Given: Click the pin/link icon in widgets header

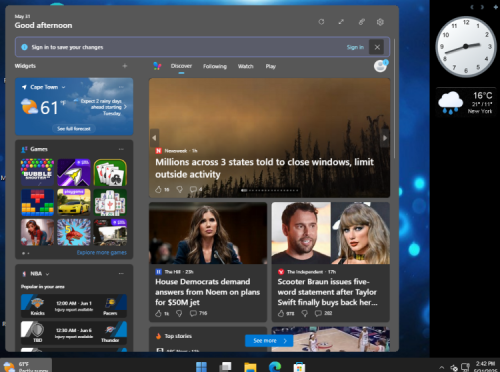Looking at the screenshot, I should (x=361, y=22).
